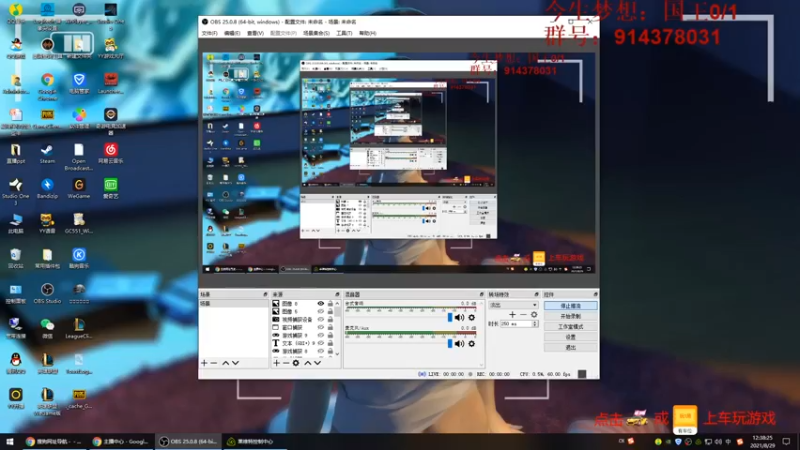Image resolution: width=800 pixels, height=450 pixels.
Task: Open the taskbar notification center icon
Action: (x=786, y=441)
